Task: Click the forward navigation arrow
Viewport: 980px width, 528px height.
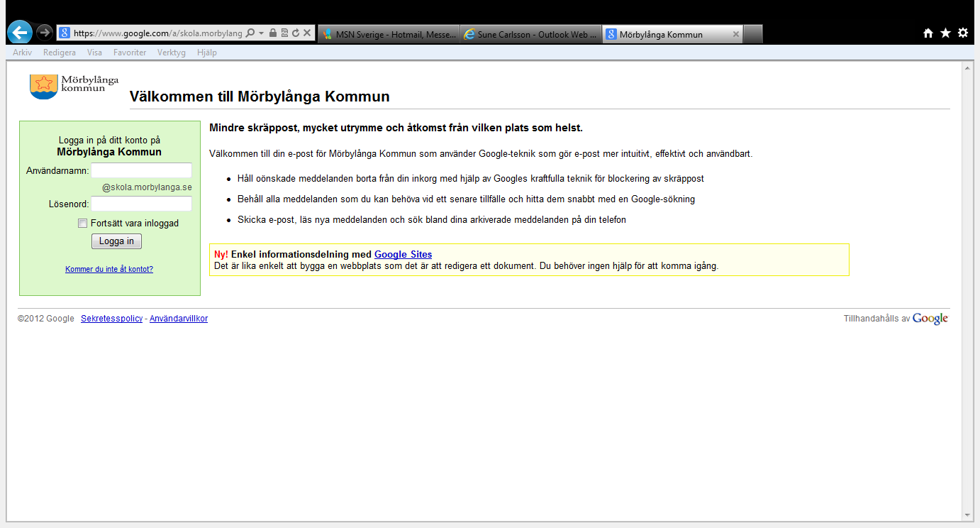Action: point(45,33)
